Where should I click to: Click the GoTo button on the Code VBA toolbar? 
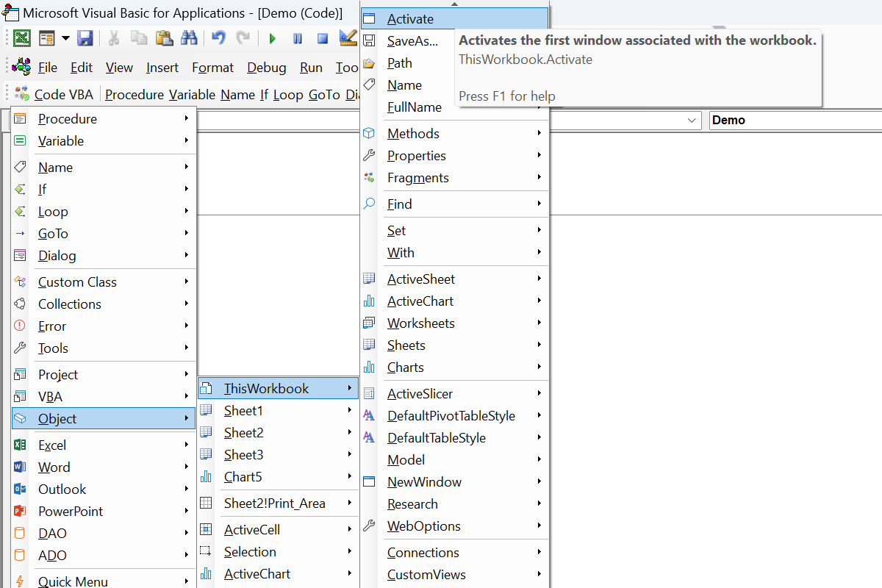click(324, 94)
